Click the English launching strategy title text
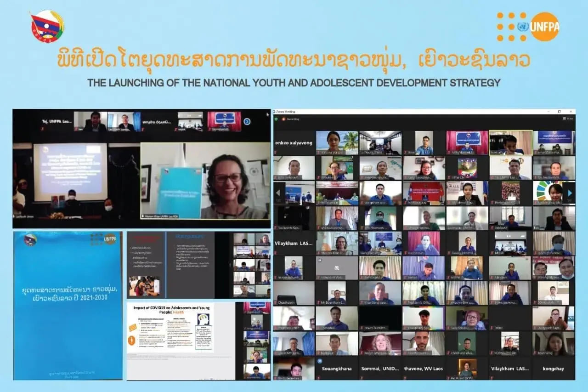 click(x=294, y=83)
